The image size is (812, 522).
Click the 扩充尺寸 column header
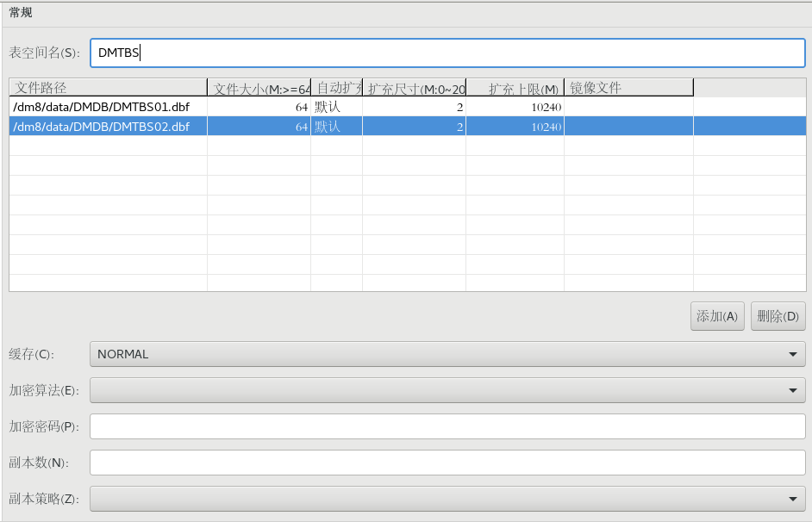(415, 88)
